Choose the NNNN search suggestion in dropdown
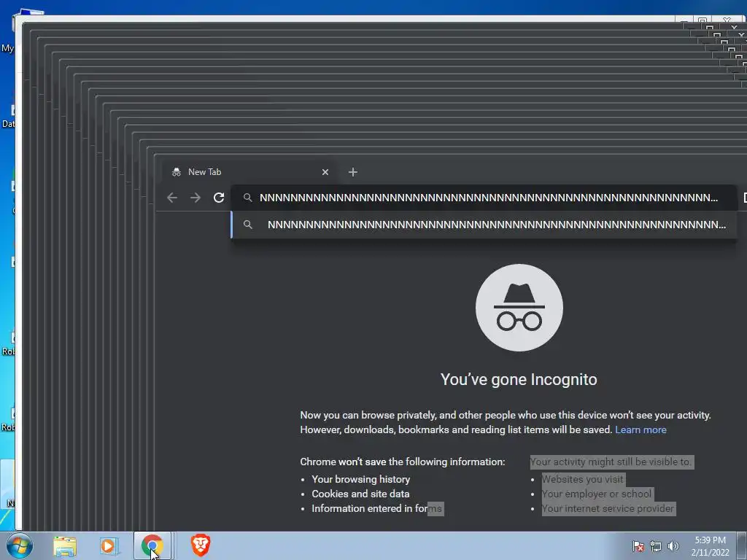Viewport: 747px width, 560px height. point(484,225)
